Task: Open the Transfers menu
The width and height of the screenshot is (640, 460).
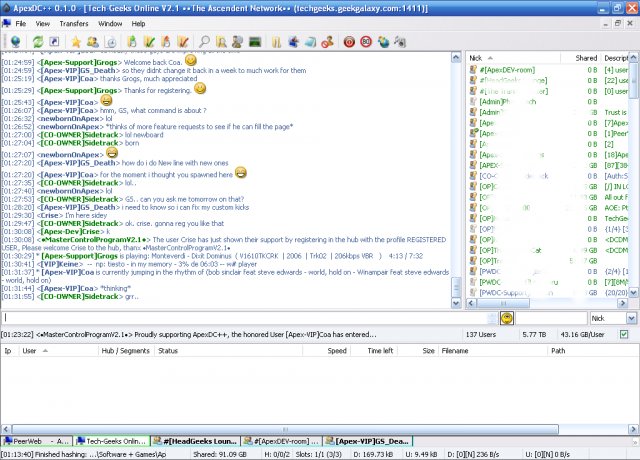Action: point(74,24)
